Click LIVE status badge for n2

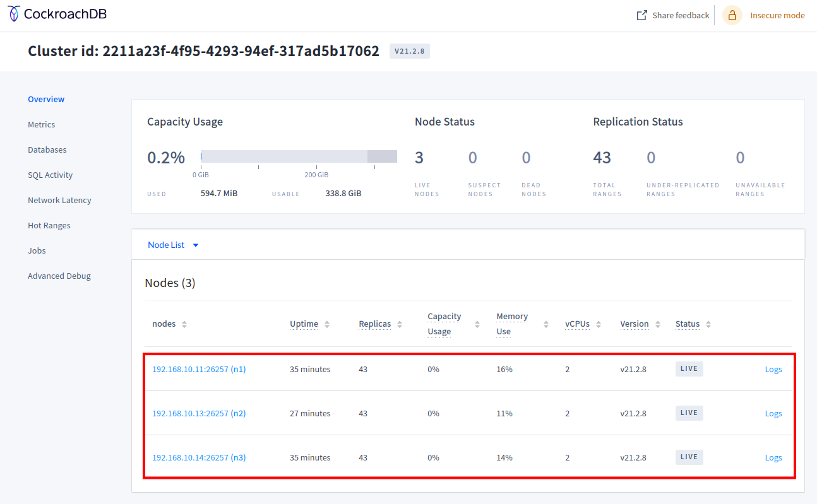[x=689, y=413]
